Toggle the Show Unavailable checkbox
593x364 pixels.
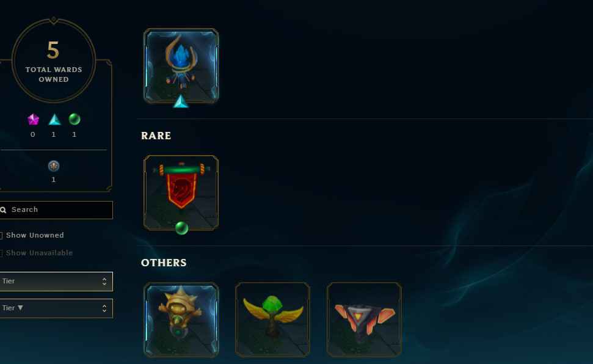(x=1, y=253)
